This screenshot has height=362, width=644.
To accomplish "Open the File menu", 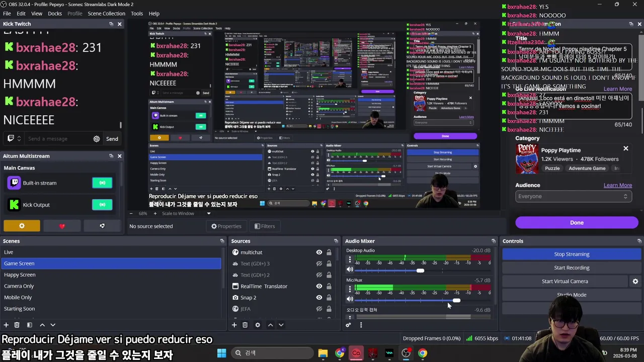I will [7, 14].
